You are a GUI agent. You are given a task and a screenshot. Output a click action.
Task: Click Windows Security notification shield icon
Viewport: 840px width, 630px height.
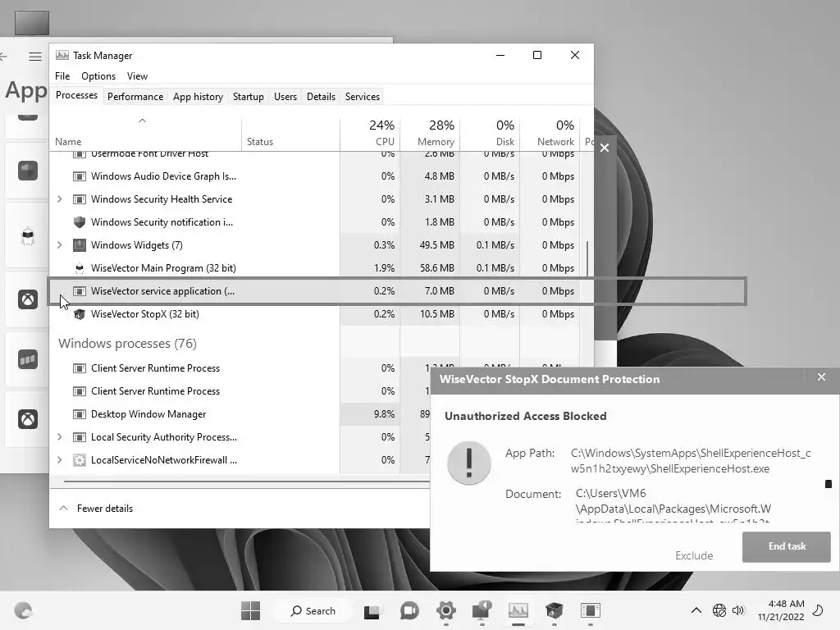80,222
